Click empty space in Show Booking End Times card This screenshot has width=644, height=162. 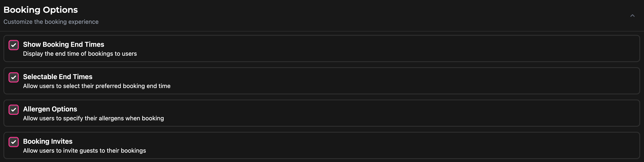375,49
